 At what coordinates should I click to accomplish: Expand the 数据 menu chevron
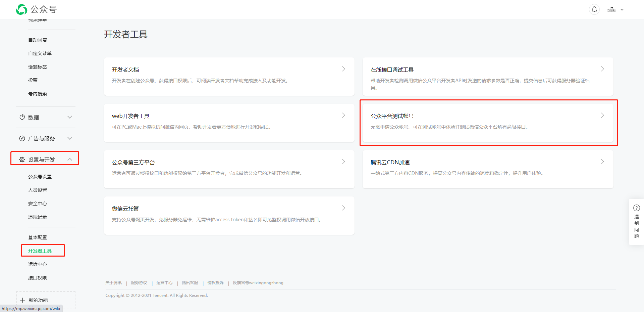click(x=70, y=117)
